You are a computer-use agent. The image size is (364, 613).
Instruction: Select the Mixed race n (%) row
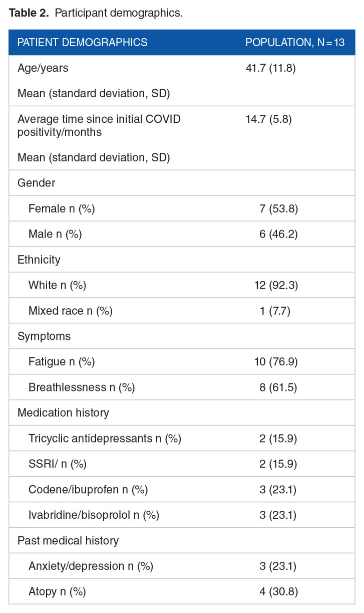point(71,311)
